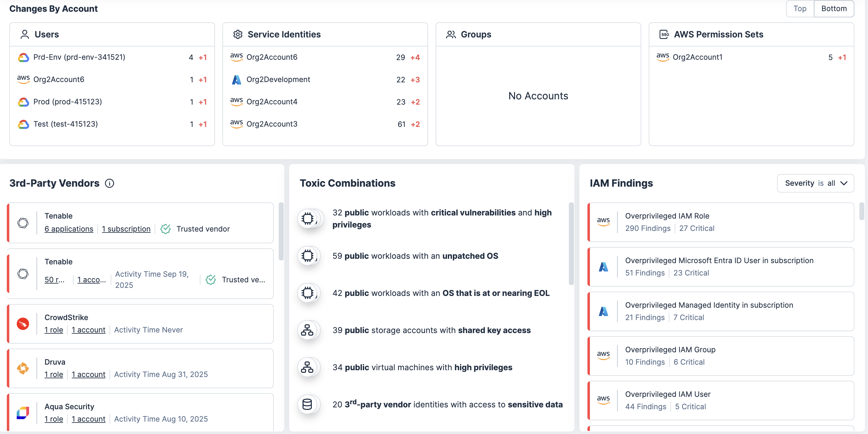Click the Service Identities gear icon

click(x=238, y=34)
